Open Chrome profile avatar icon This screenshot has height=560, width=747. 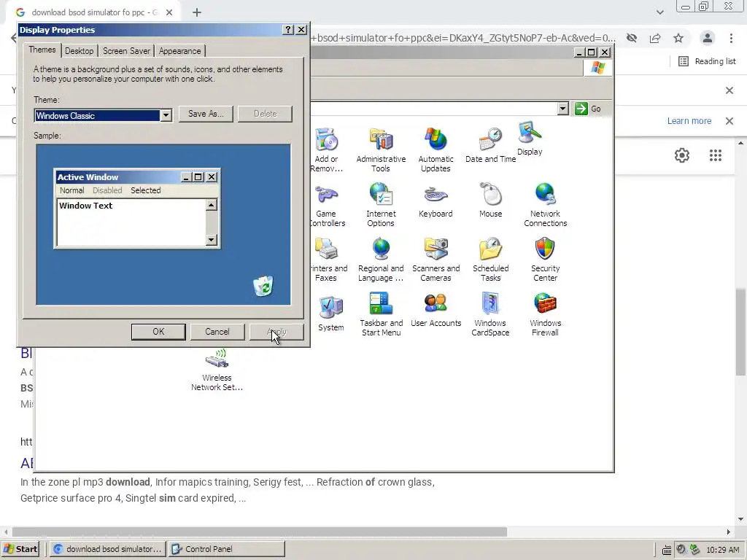(708, 38)
